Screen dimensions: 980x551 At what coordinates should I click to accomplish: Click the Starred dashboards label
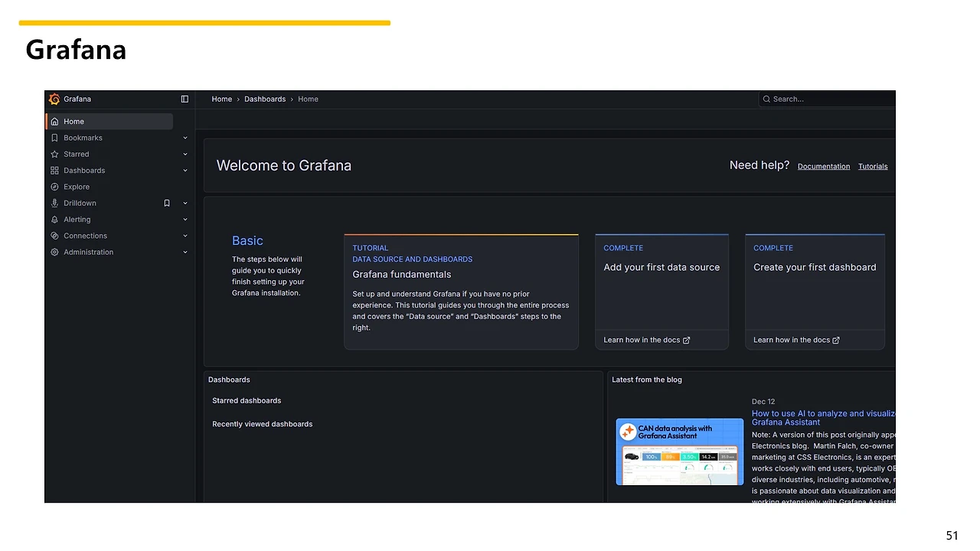coord(247,400)
